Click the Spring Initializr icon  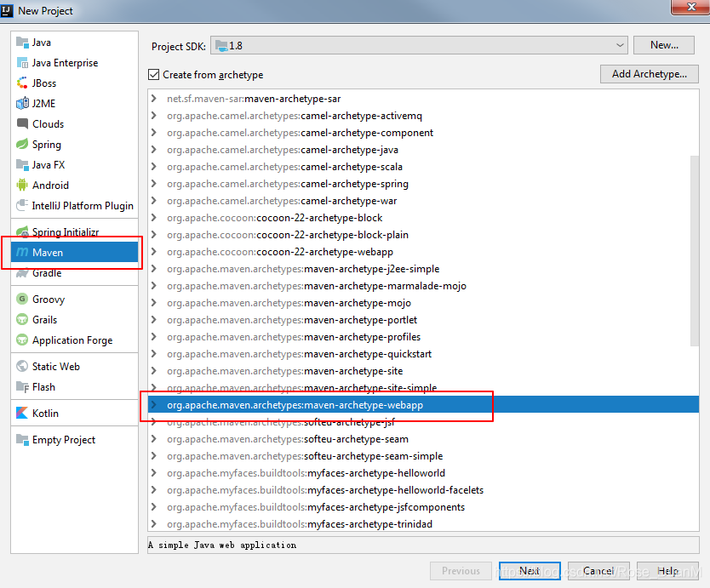click(x=22, y=231)
